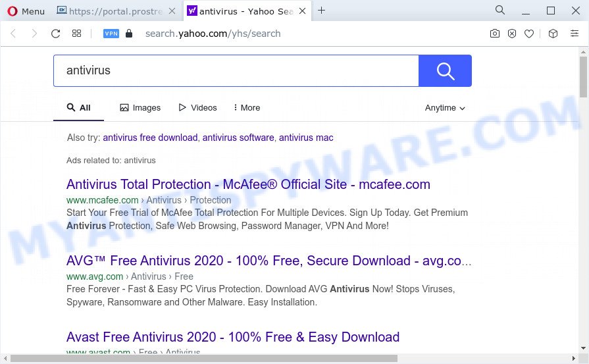Click McAfee 'Start Your Free Trial' description

coord(267,219)
